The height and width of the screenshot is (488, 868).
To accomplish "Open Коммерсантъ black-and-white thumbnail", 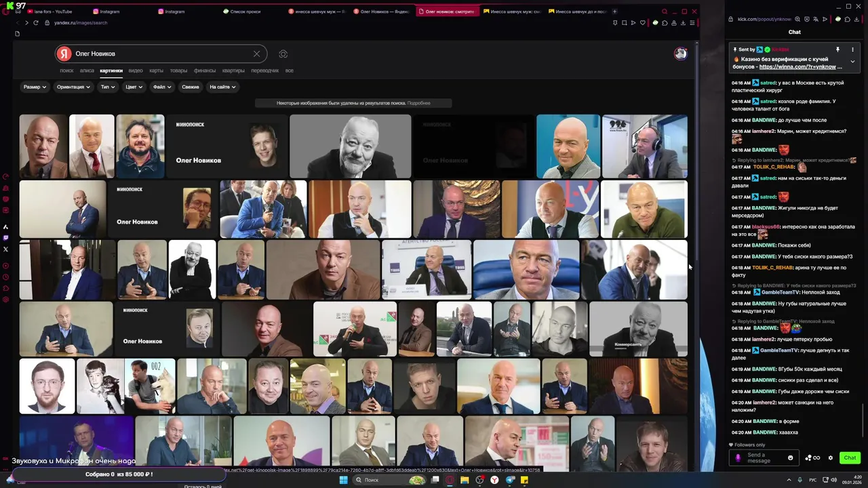I will pyautogui.click(x=638, y=329).
